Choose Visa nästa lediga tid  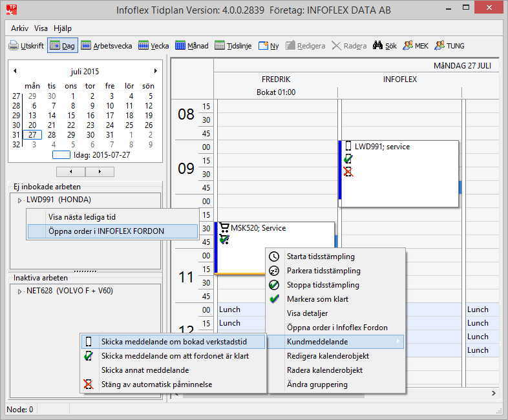[112, 217]
